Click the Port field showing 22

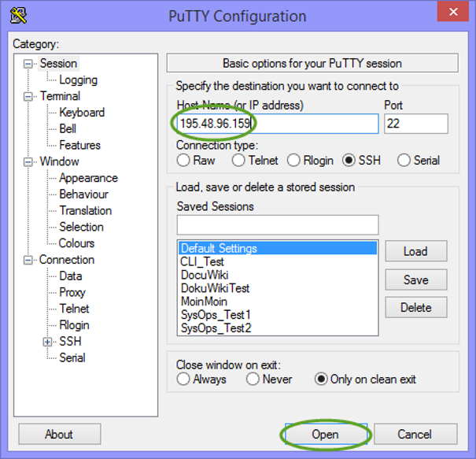click(416, 124)
